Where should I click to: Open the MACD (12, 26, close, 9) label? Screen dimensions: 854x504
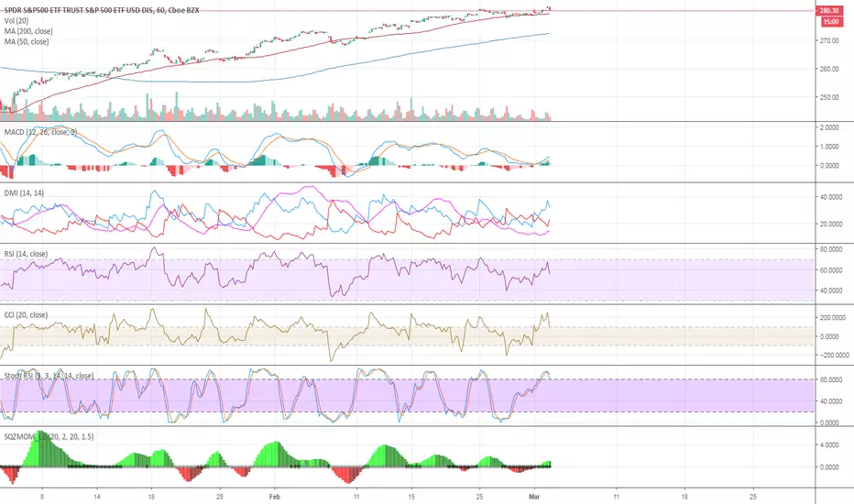(41, 132)
